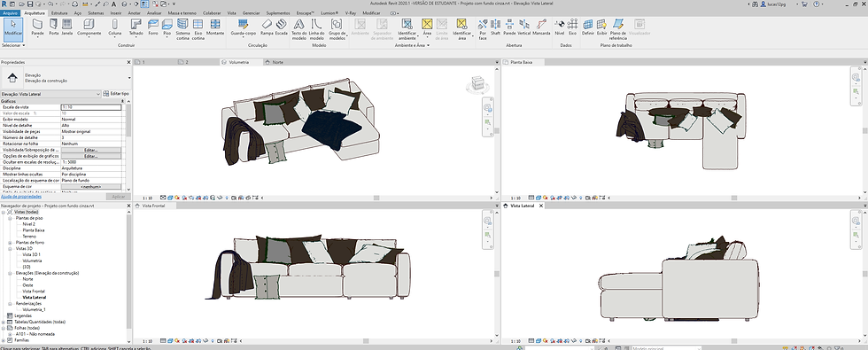Switch to the Enscape ribbon tab

tap(305, 12)
